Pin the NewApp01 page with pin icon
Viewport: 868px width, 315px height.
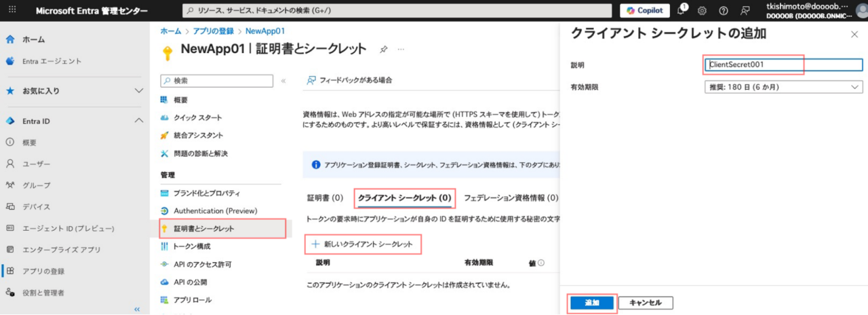point(383,50)
